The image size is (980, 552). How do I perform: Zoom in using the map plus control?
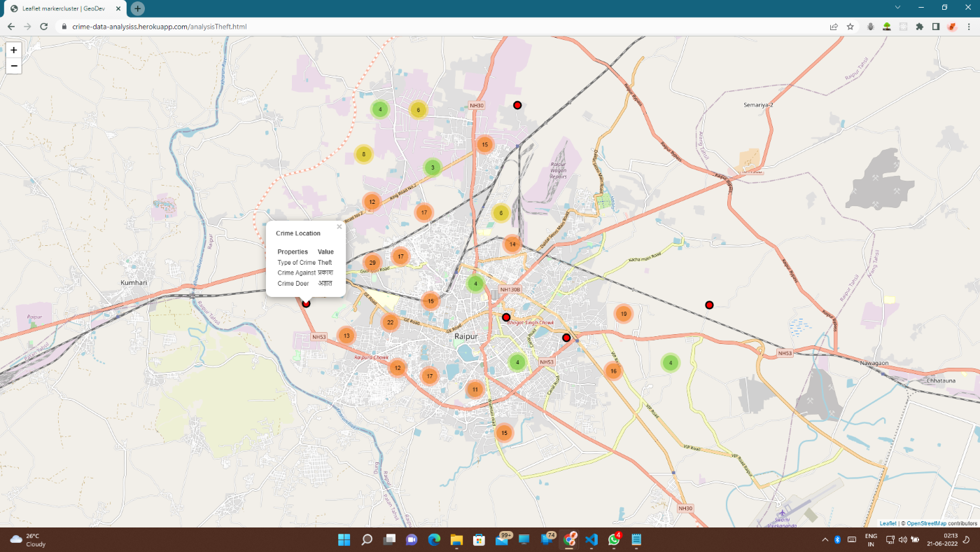(13, 50)
